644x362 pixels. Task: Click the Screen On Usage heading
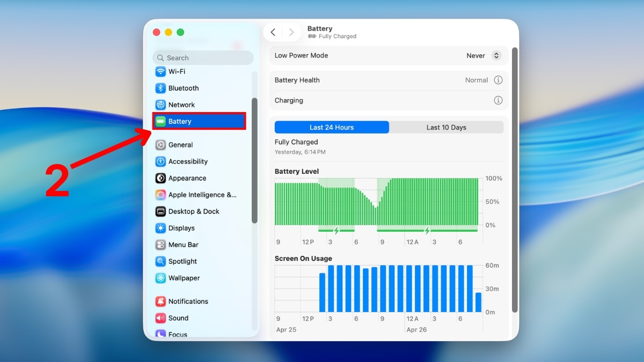click(303, 258)
